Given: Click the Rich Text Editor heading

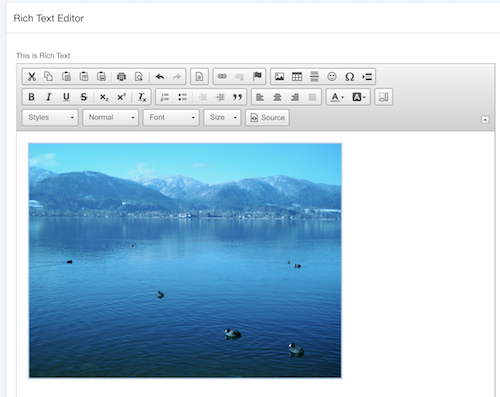Looking at the screenshot, I should click(49, 18).
